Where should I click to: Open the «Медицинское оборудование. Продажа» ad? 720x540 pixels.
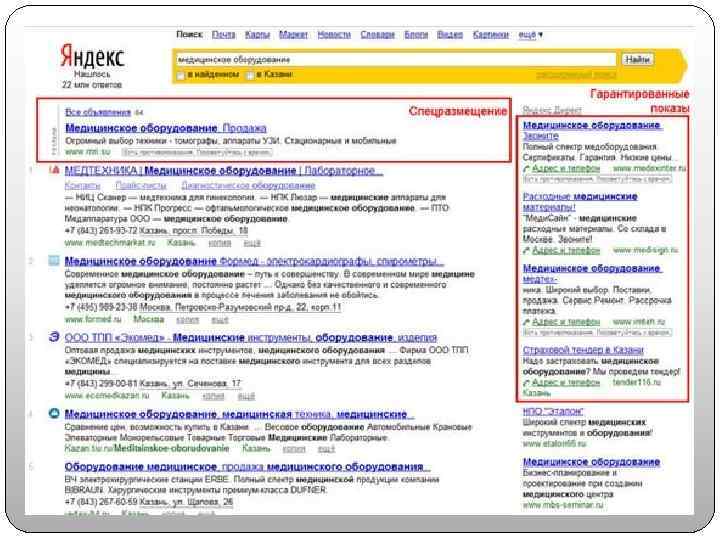tap(166, 128)
